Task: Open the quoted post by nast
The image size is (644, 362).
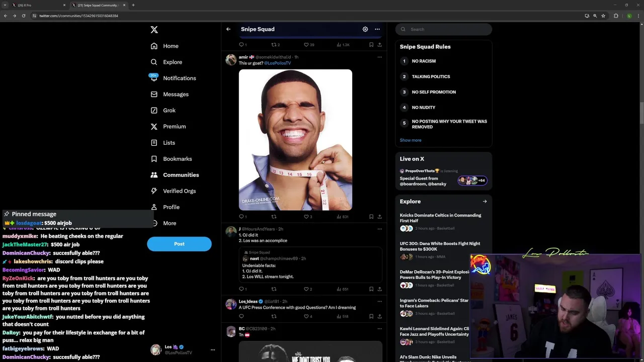Action: coord(310,264)
